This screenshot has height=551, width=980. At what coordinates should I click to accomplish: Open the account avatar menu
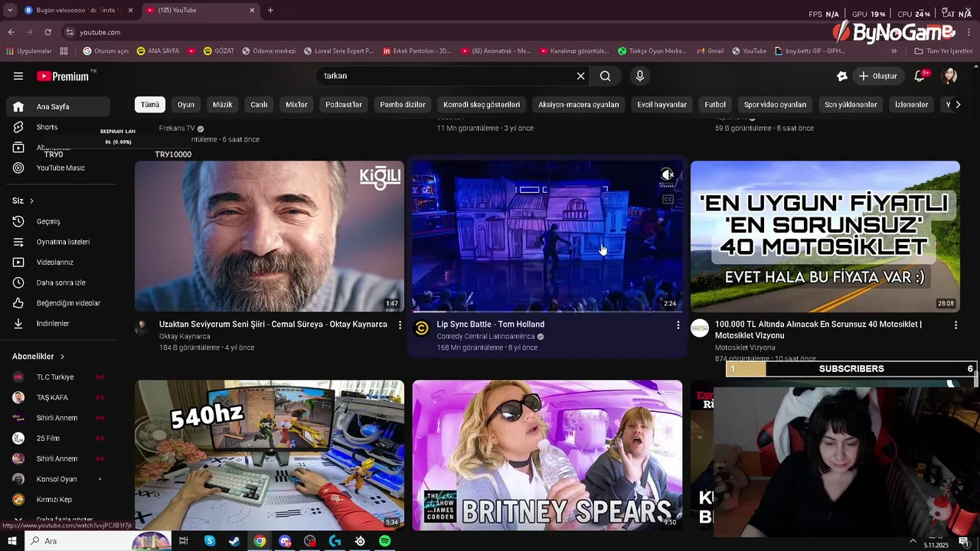949,76
